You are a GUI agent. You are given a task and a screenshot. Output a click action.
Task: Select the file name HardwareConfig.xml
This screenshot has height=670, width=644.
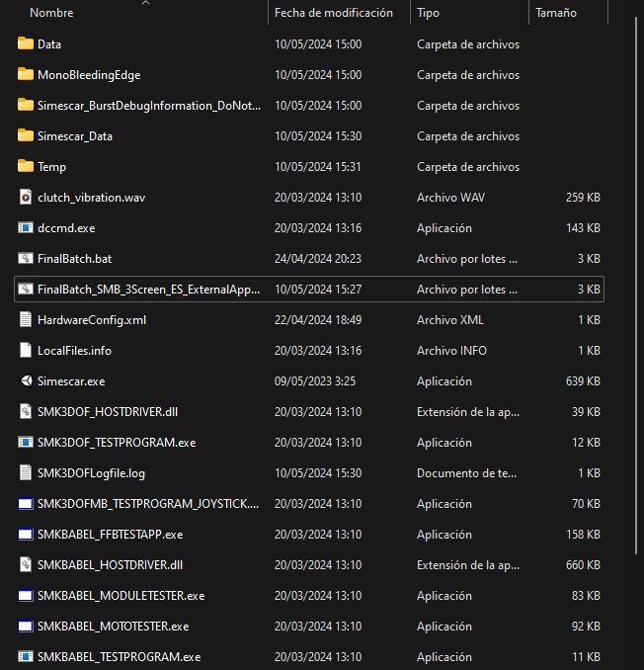tap(92, 320)
